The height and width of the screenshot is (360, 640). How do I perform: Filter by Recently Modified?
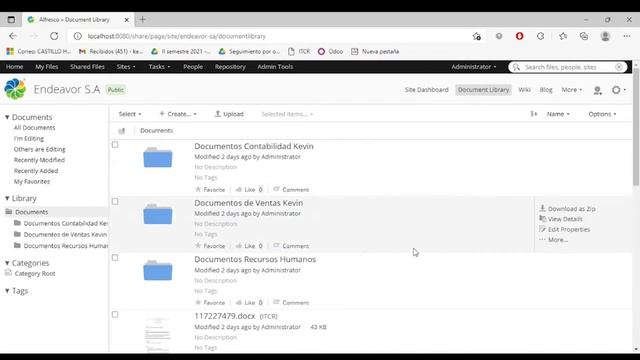click(x=39, y=160)
